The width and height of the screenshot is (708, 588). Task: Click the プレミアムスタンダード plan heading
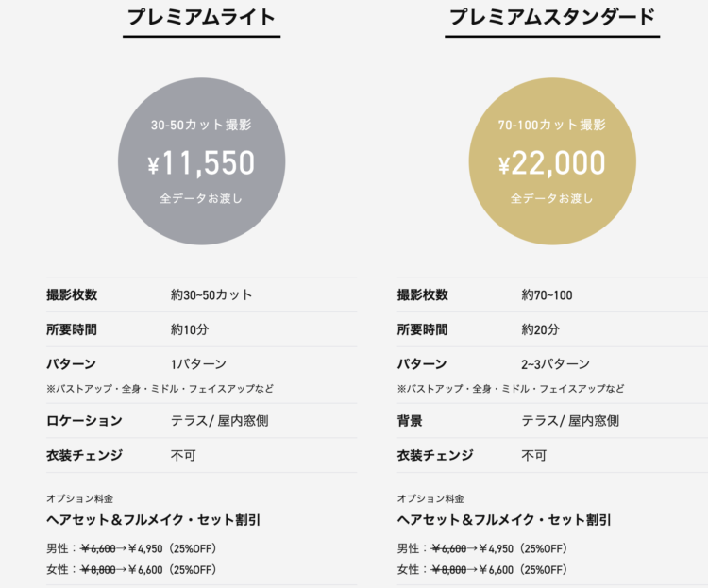(552, 18)
